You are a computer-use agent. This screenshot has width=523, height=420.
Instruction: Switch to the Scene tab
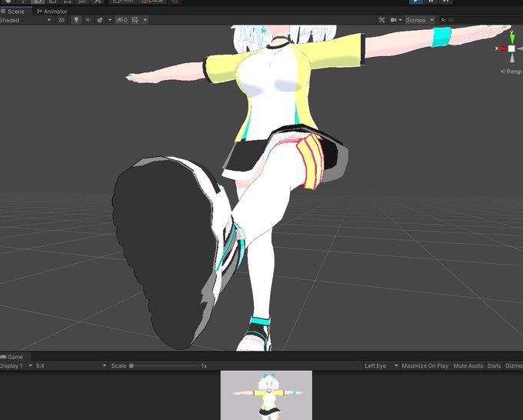(x=15, y=12)
